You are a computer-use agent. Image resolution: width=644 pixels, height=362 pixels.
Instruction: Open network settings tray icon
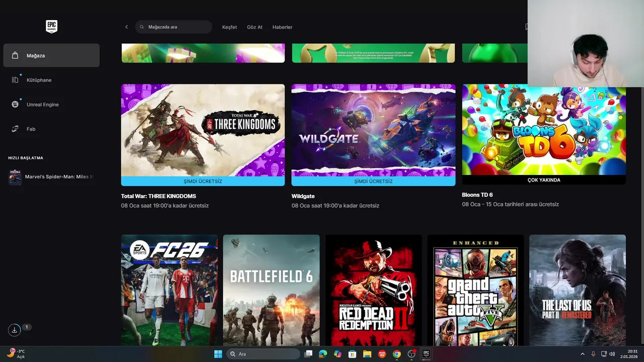(x=604, y=354)
